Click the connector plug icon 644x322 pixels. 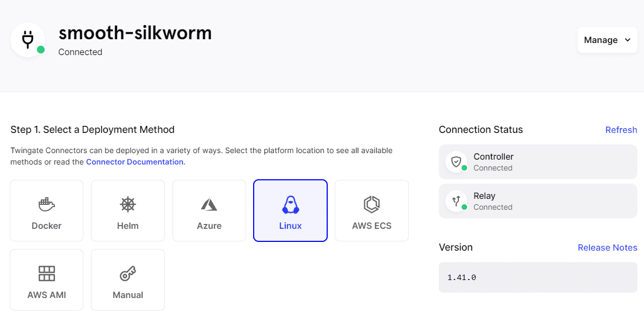pyautogui.click(x=28, y=40)
